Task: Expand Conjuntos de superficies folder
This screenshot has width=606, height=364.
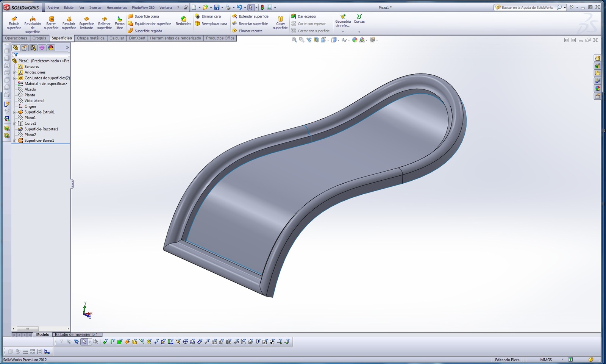Action: [x=15, y=78]
